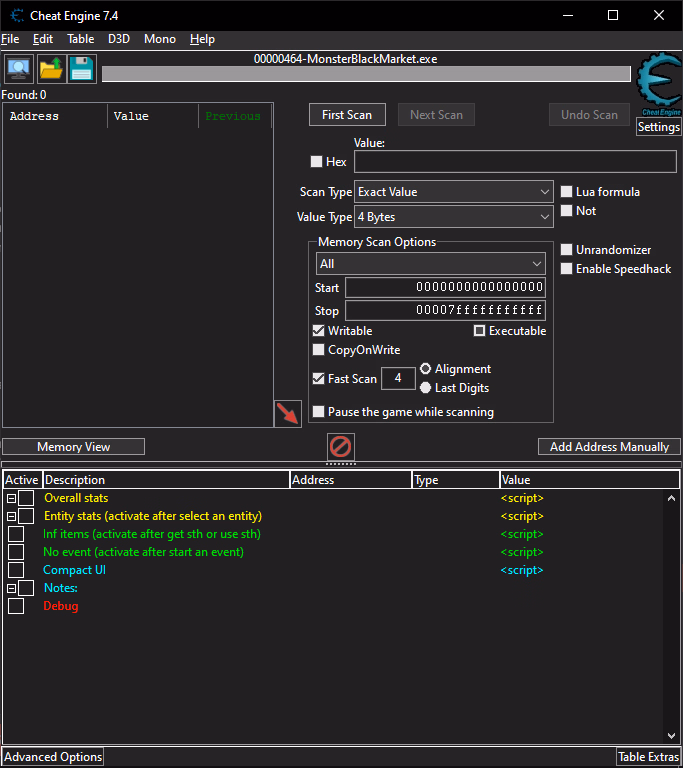Click the Fast Scan alignment value field
Viewport: 683px width, 768px height.
tap(398, 378)
